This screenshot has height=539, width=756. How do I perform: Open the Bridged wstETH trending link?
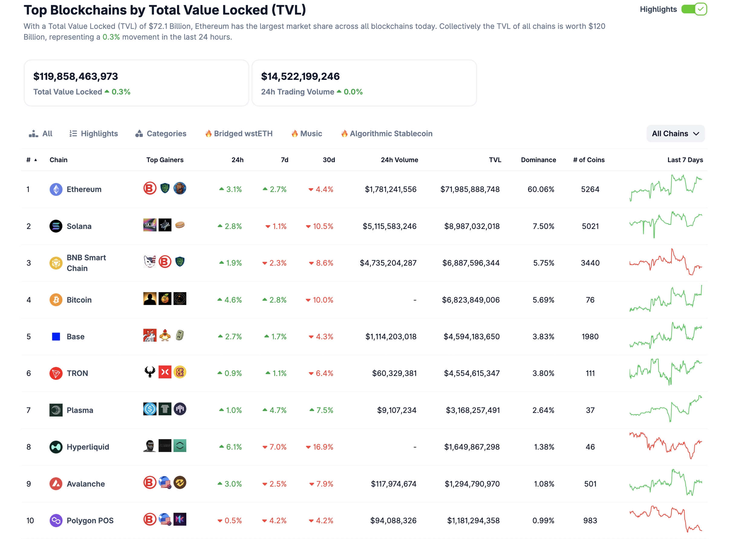point(239,134)
